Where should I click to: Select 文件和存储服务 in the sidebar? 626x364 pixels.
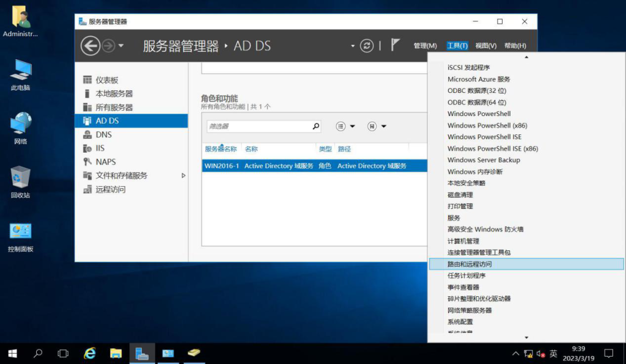point(131,175)
